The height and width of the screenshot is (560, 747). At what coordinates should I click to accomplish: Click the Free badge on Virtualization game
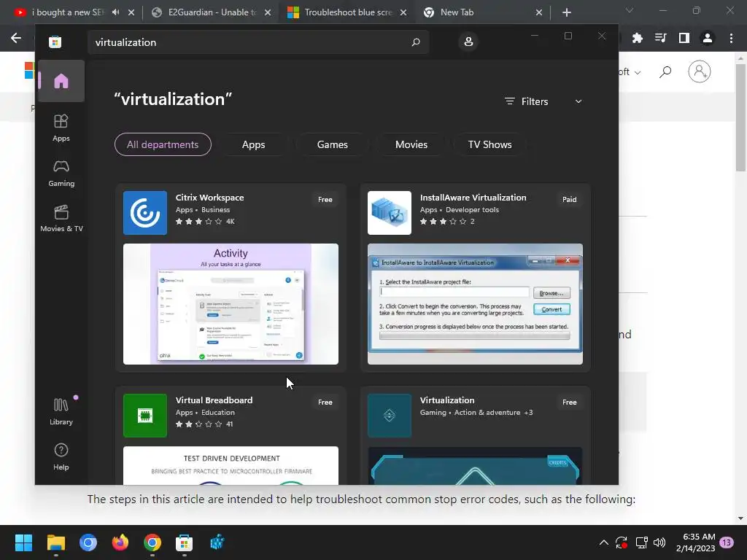tap(569, 402)
